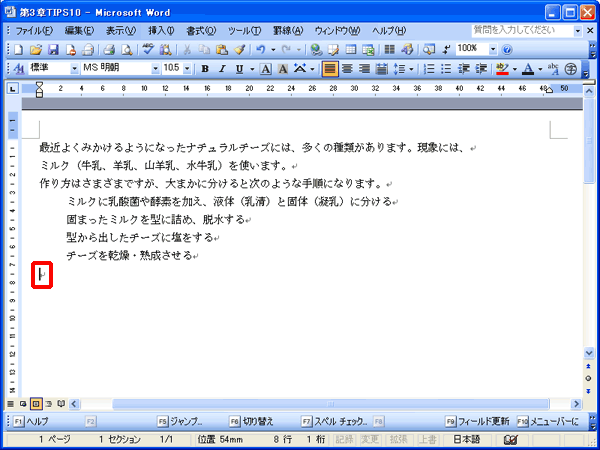The height and width of the screenshot is (450, 600).
Task: Toggle Italic formatting
Action: pyautogui.click(x=222, y=69)
